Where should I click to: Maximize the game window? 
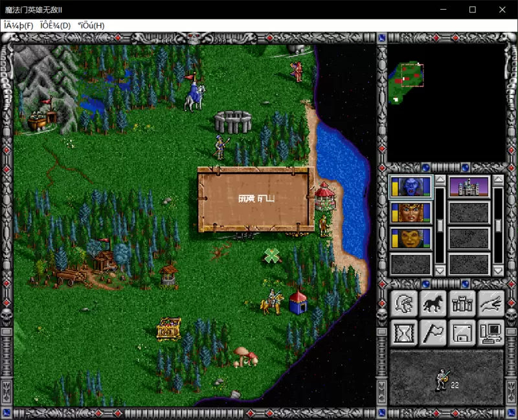[x=473, y=10]
